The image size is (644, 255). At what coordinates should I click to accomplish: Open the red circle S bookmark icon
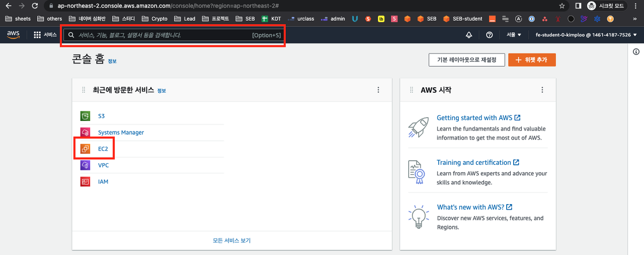(368, 19)
